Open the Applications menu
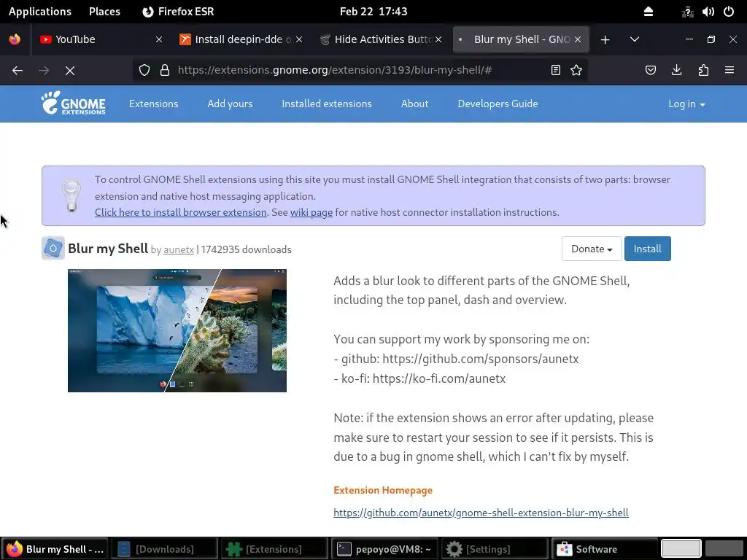This screenshot has height=560, width=747. tap(40, 12)
